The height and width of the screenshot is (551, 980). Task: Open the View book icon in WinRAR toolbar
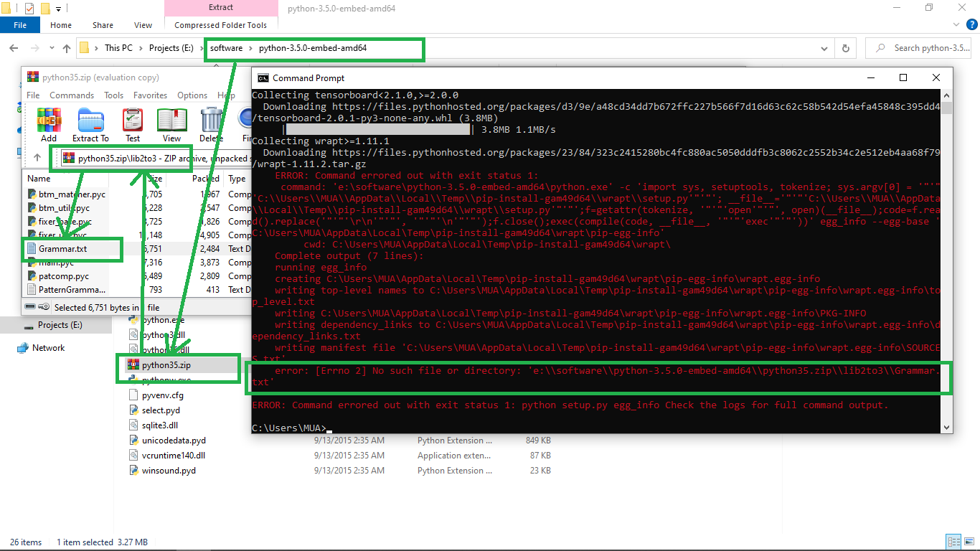click(171, 120)
